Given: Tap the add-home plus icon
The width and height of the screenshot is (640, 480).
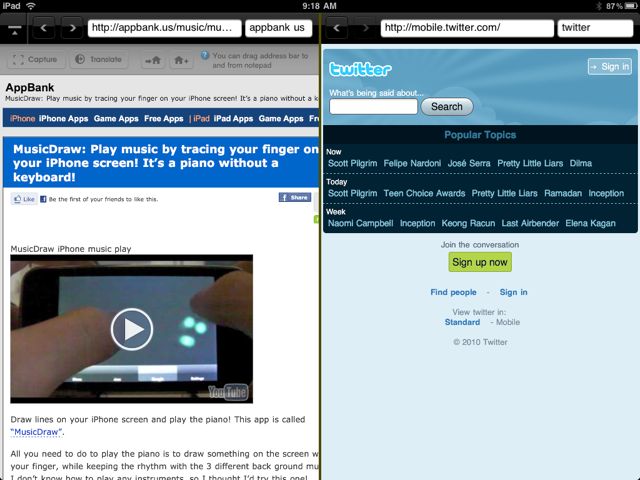Looking at the screenshot, I should pyautogui.click(x=181, y=61).
